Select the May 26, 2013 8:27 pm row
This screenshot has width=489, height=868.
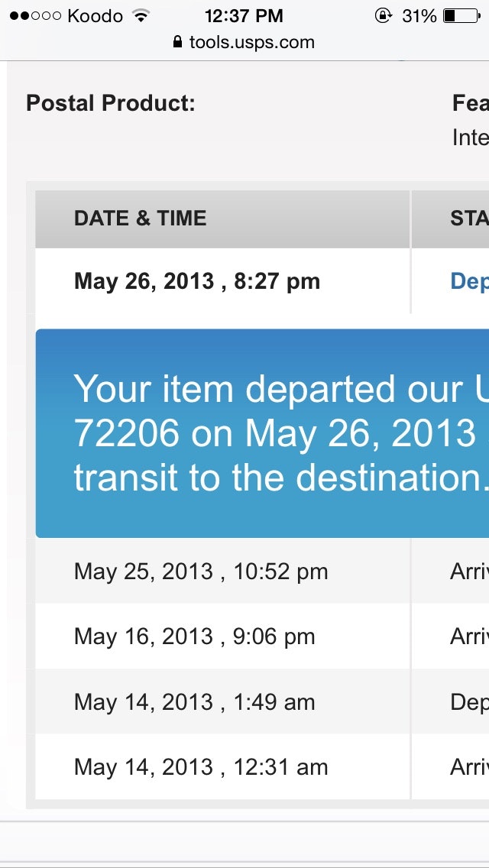coord(197,281)
